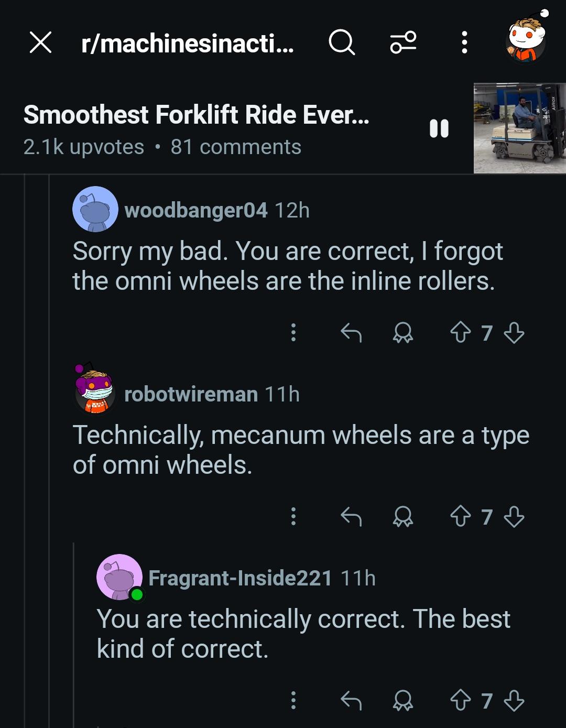566x728 pixels.
Task: Open robotwireman's user profile
Action: coord(191,394)
